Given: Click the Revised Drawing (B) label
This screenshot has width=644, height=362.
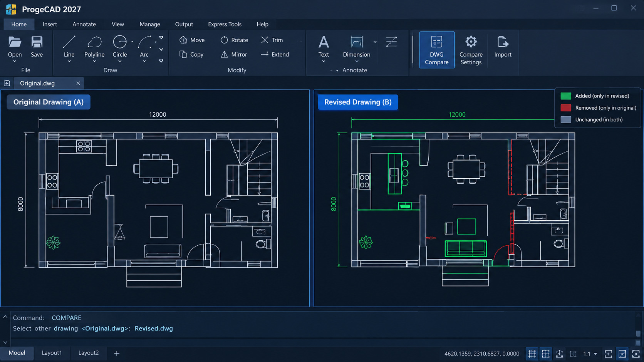Looking at the screenshot, I should pos(358,102).
